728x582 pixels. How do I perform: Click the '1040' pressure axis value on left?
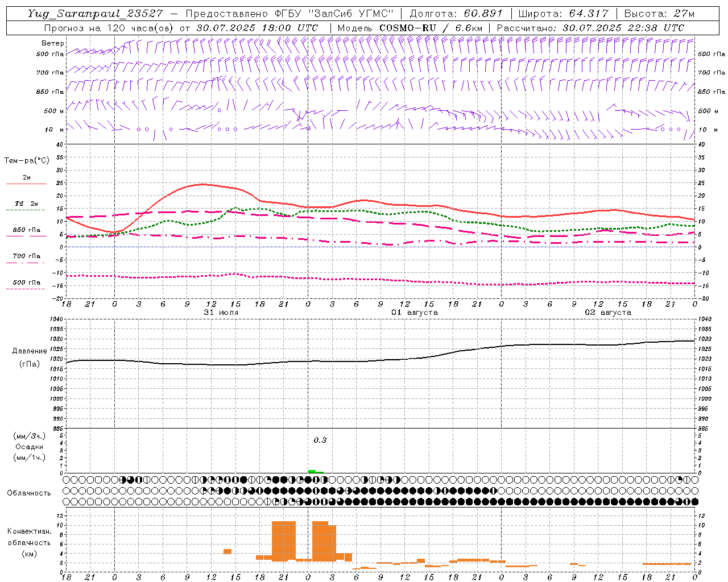pyautogui.click(x=56, y=320)
